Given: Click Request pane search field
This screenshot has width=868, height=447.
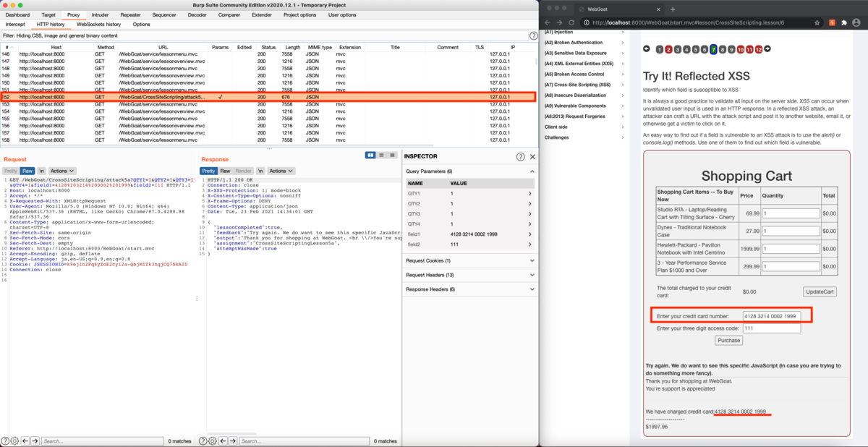Looking at the screenshot, I should point(102,440).
